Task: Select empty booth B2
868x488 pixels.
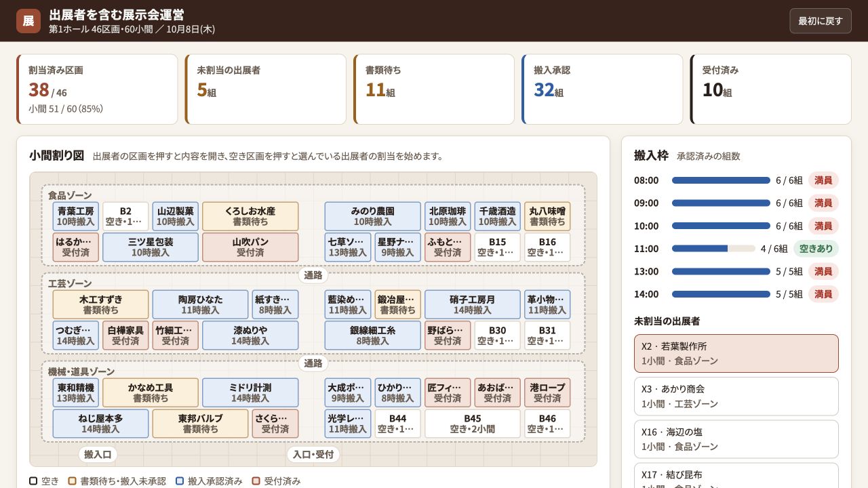Action: tap(125, 216)
